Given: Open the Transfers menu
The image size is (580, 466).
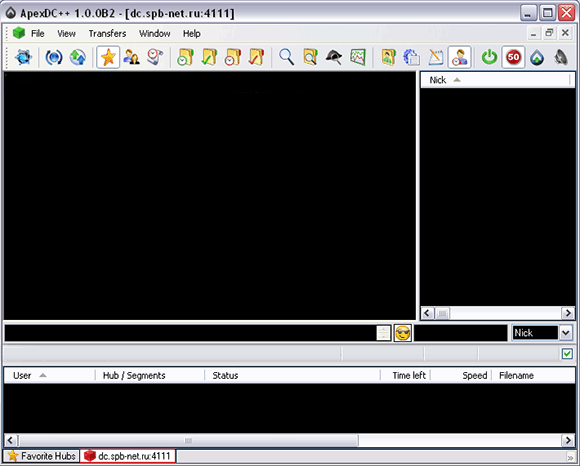Looking at the screenshot, I should click(x=107, y=34).
